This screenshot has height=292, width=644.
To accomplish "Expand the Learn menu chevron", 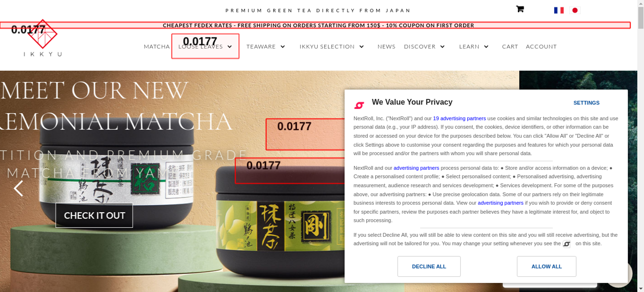I will [x=486, y=47].
